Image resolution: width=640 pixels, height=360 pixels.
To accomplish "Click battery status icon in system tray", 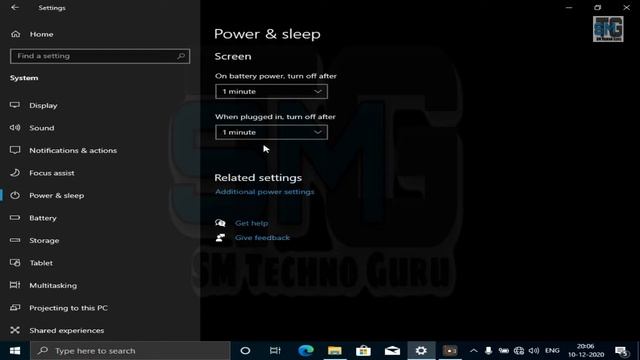I will [x=504, y=351].
